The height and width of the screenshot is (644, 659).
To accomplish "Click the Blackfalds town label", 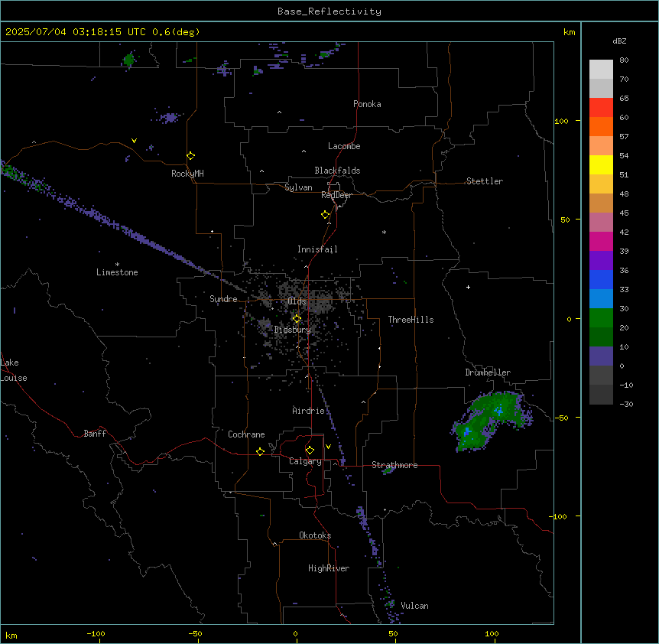I will (337, 171).
